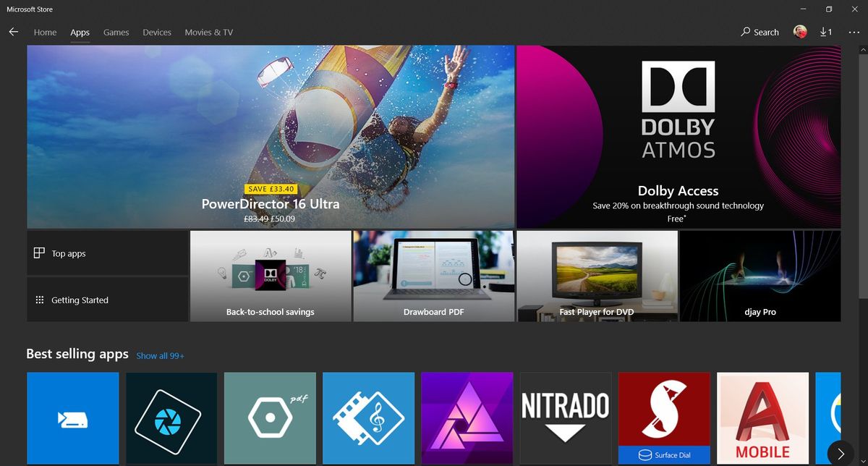
Task: Click the user profile avatar
Action: pos(800,32)
